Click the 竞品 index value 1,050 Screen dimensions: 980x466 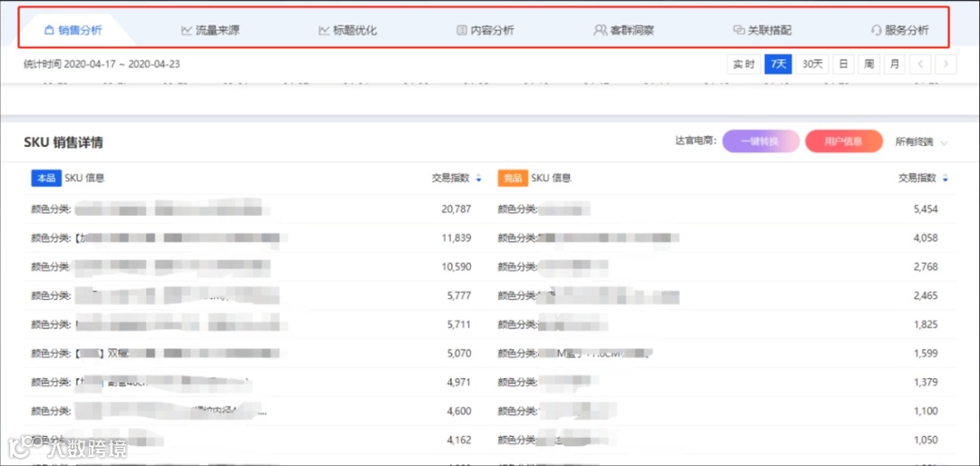[926, 440]
